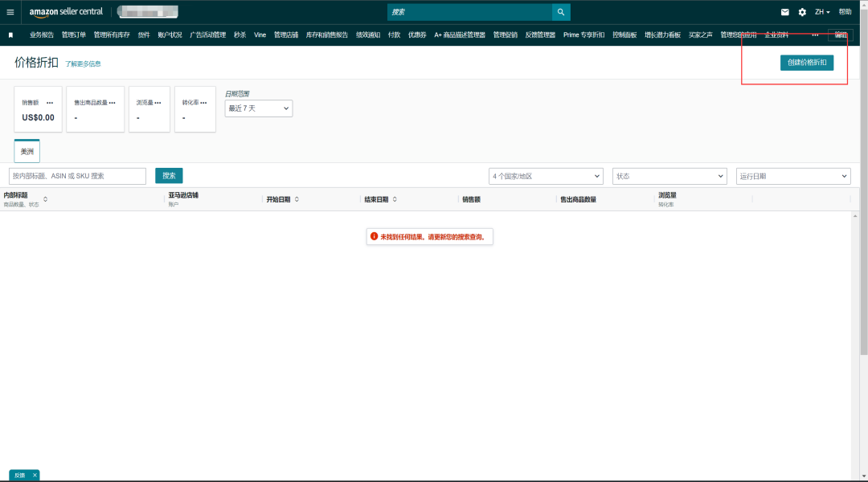Screen dimensions: 868x482
Task: Expand the 状态 filter dropdown
Action: coord(669,176)
